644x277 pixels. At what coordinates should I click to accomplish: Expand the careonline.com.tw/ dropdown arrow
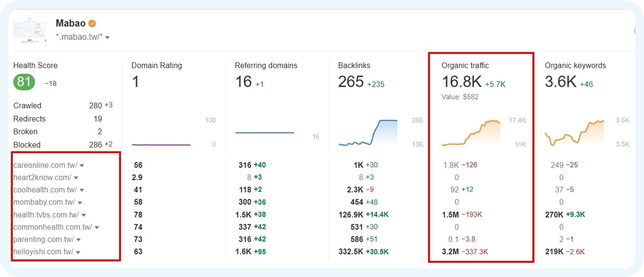pos(82,165)
